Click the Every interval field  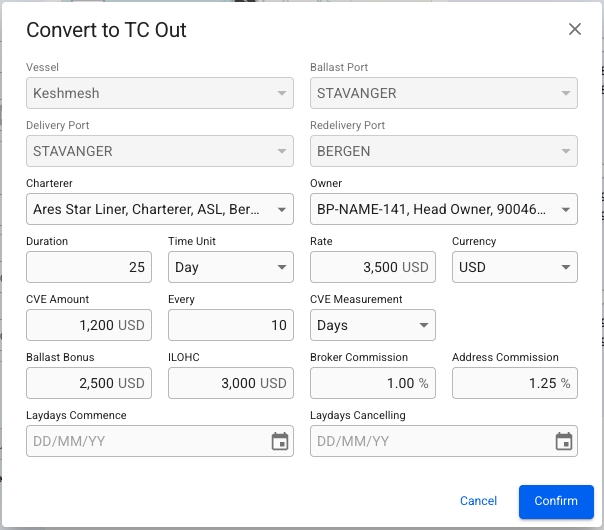click(x=230, y=325)
